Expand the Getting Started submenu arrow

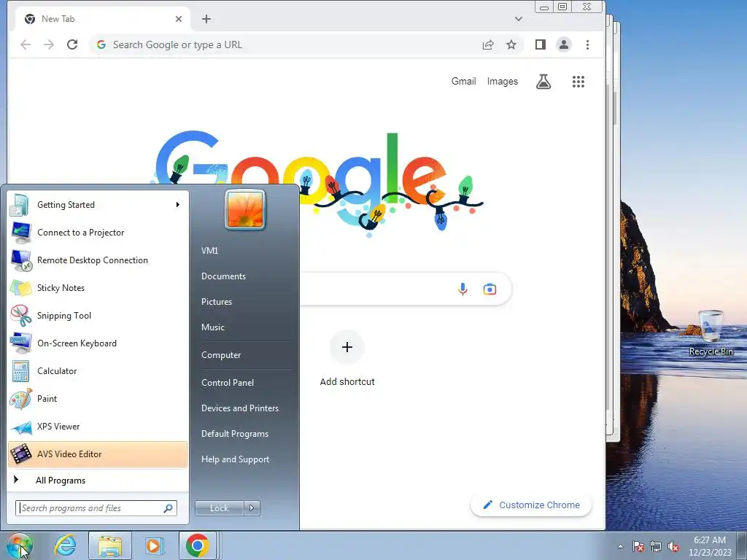(x=178, y=205)
